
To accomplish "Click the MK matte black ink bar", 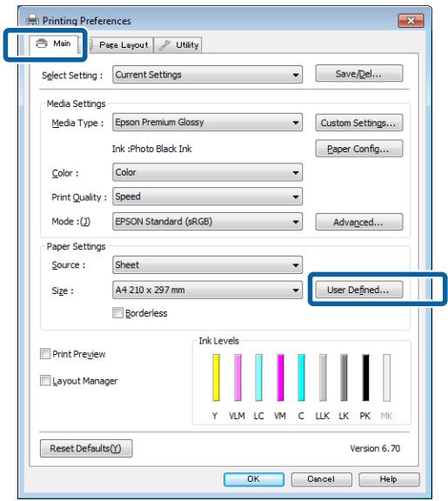I will pyautogui.click(x=386, y=377).
